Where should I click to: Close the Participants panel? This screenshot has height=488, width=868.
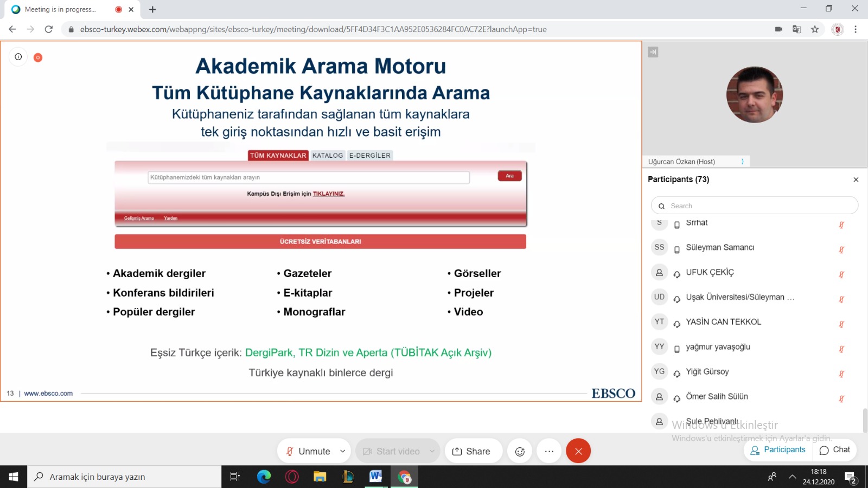coord(856,179)
